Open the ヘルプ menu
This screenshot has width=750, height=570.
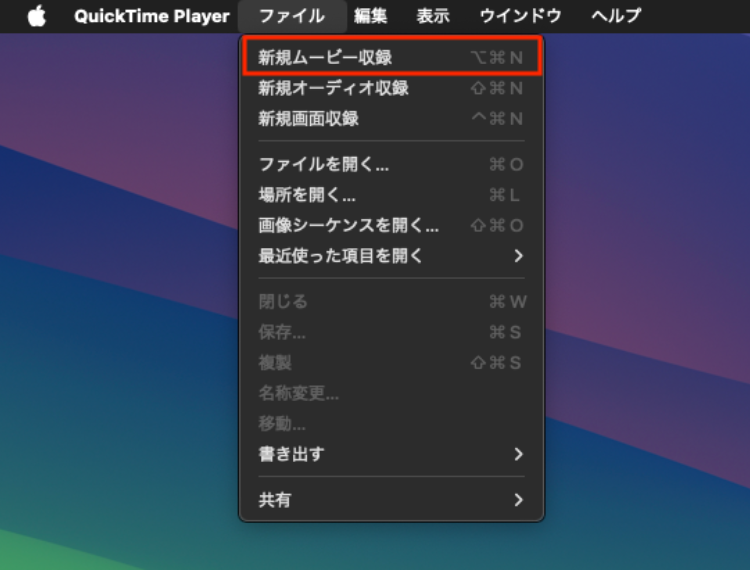coord(616,16)
